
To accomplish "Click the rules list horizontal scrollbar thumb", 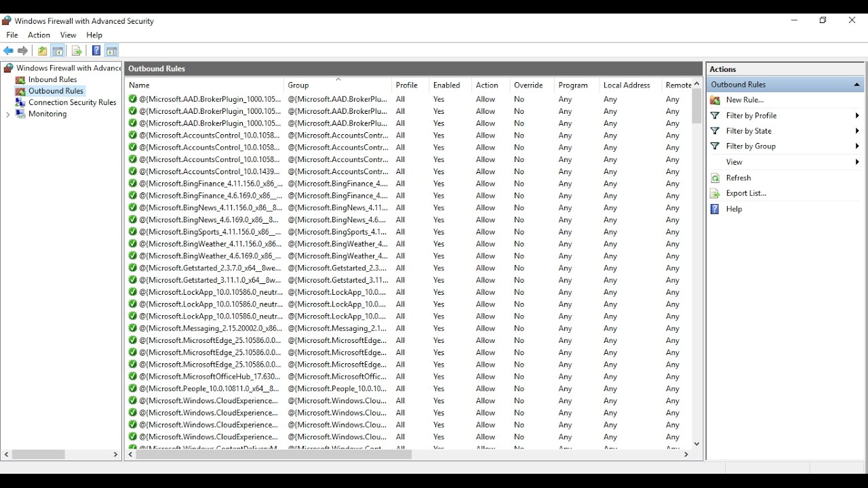I will pos(274,454).
